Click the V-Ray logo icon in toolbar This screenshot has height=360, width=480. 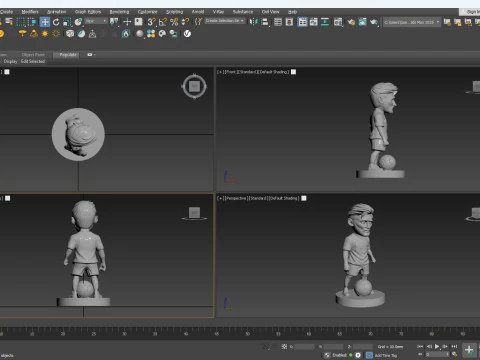[x=187, y=34]
